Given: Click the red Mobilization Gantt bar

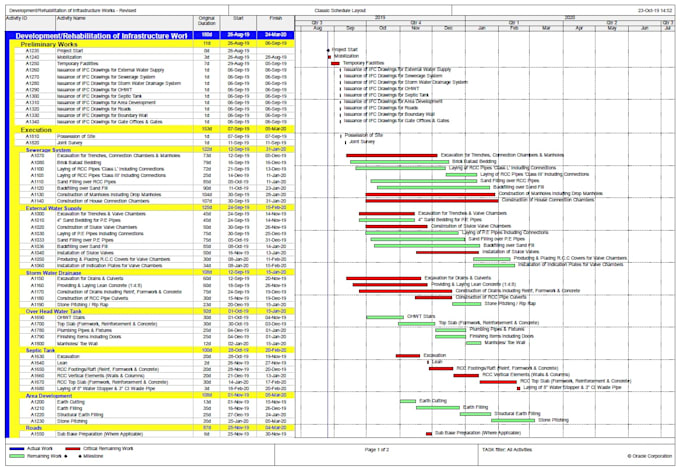Looking at the screenshot, I should (330, 57).
